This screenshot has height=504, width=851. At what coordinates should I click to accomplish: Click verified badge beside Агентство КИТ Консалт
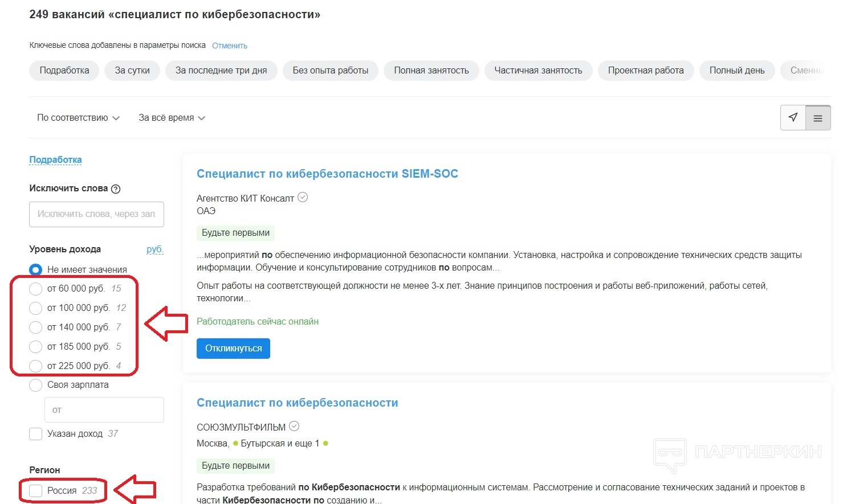[x=303, y=198]
